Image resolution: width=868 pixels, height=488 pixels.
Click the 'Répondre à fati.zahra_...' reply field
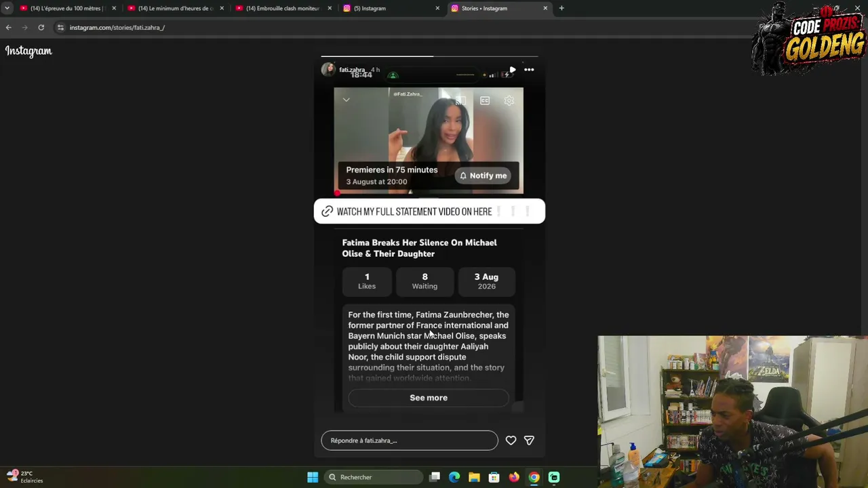410,441
